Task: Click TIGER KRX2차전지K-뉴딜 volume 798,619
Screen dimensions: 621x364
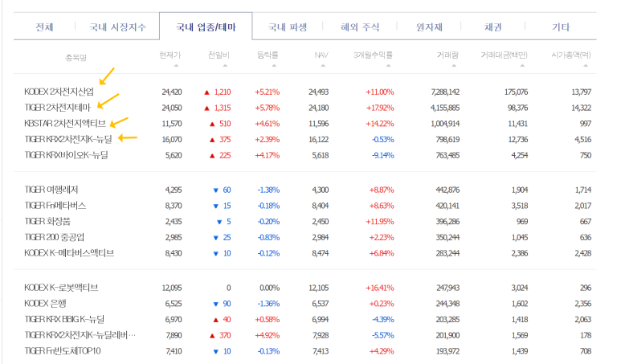Action: (447, 140)
